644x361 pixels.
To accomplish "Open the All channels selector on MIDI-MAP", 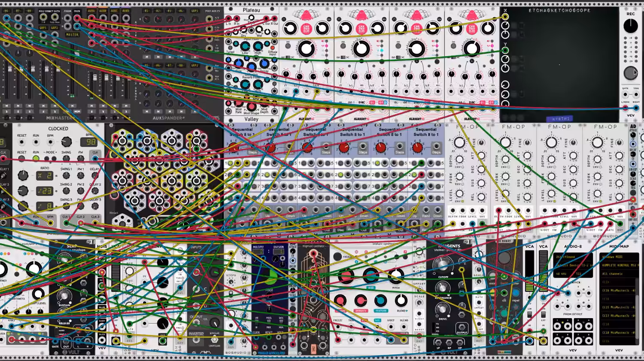I will coord(618,274).
